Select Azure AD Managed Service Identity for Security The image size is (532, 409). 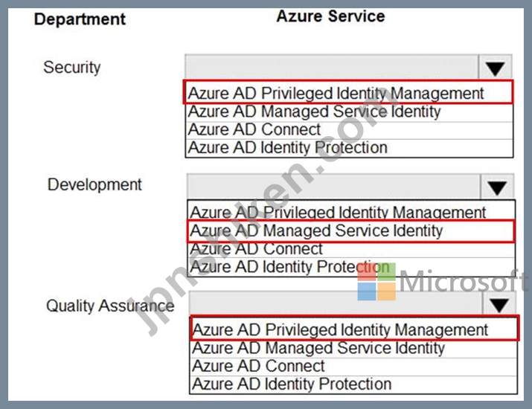click(x=349, y=112)
